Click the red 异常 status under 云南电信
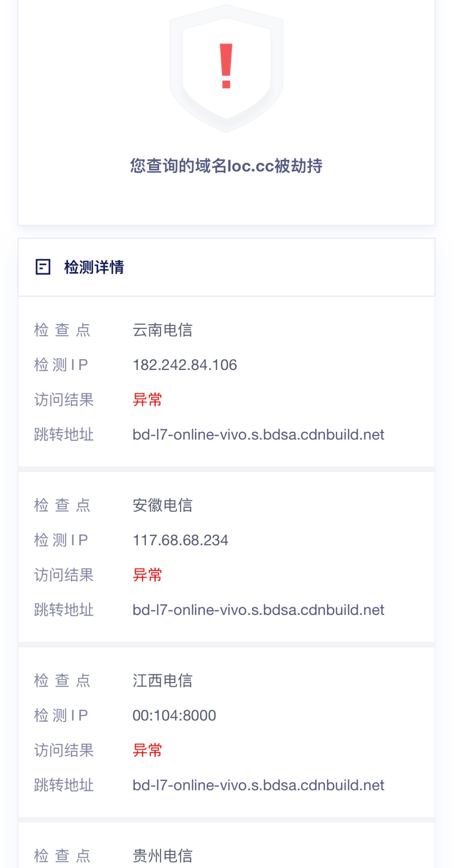The height and width of the screenshot is (868, 453). click(147, 400)
